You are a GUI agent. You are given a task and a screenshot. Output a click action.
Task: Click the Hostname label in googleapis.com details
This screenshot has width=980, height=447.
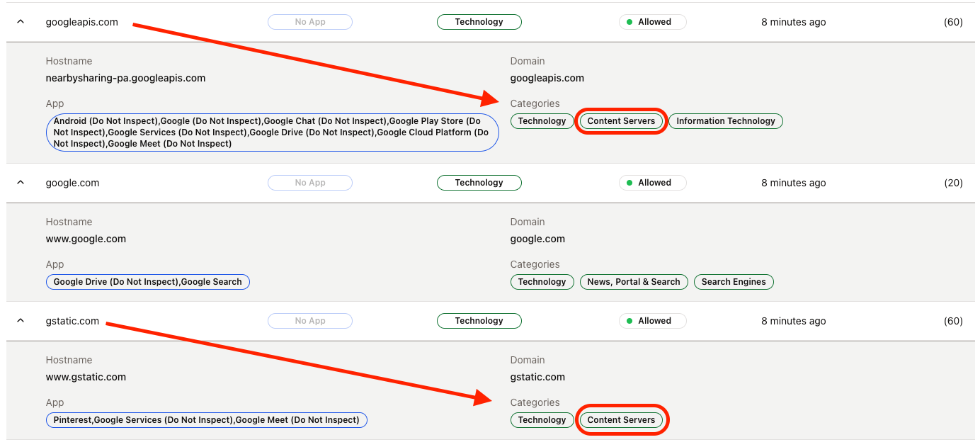click(69, 61)
